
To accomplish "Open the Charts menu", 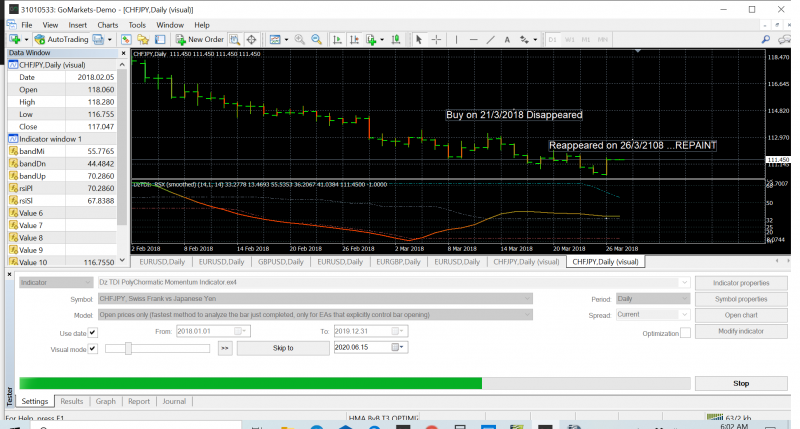I will pyautogui.click(x=109, y=23).
